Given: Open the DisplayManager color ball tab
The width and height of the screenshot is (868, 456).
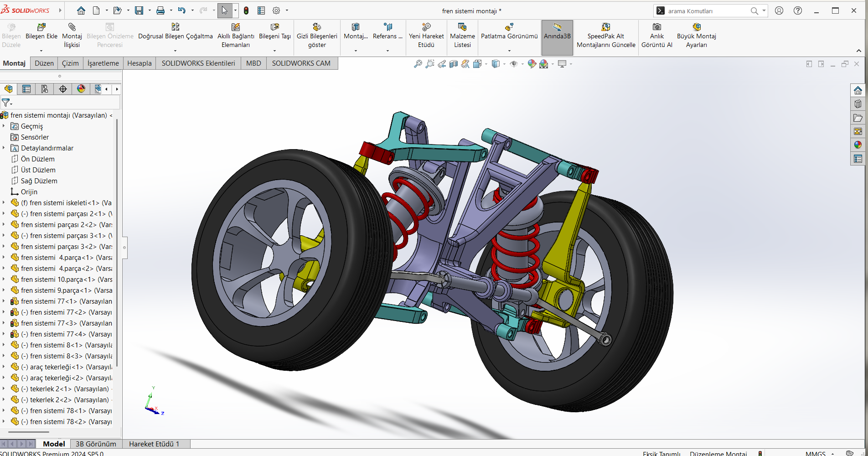Looking at the screenshot, I should click(81, 89).
